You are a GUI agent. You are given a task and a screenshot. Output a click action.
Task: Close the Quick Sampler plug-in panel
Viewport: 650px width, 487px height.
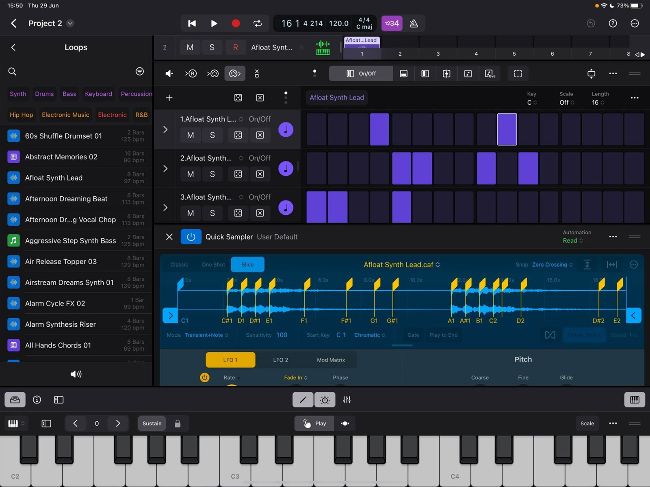pyautogui.click(x=169, y=237)
